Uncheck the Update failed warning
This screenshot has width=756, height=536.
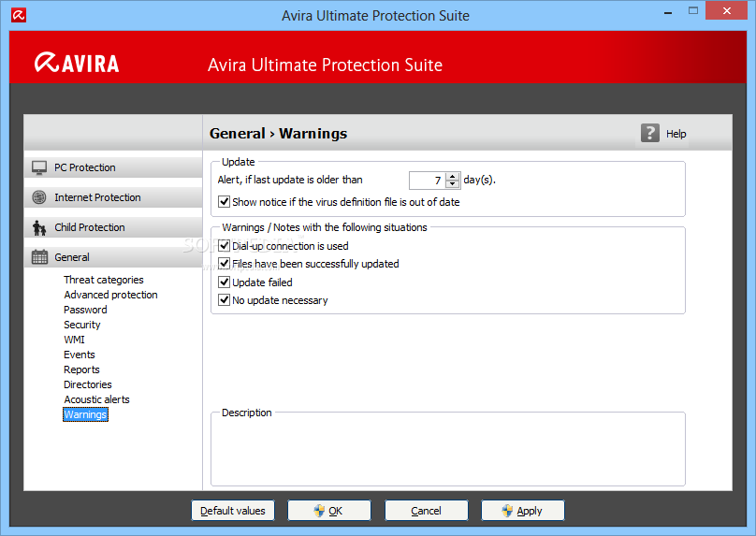coord(224,282)
